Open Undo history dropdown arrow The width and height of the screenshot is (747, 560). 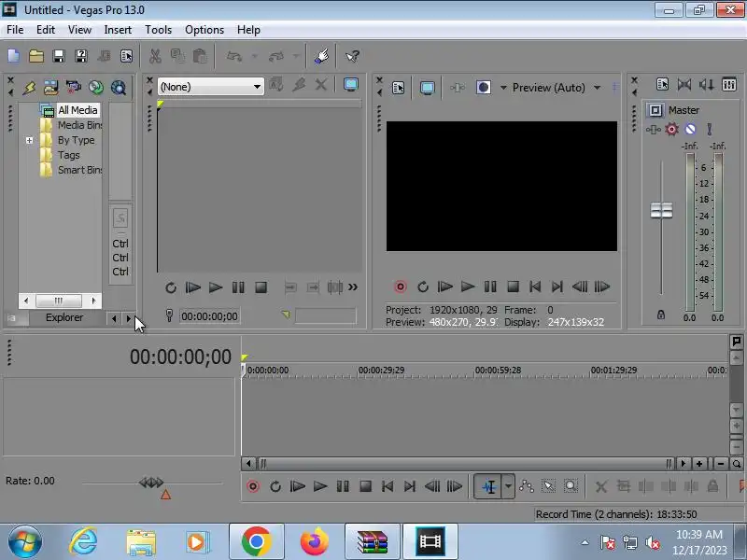point(254,56)
